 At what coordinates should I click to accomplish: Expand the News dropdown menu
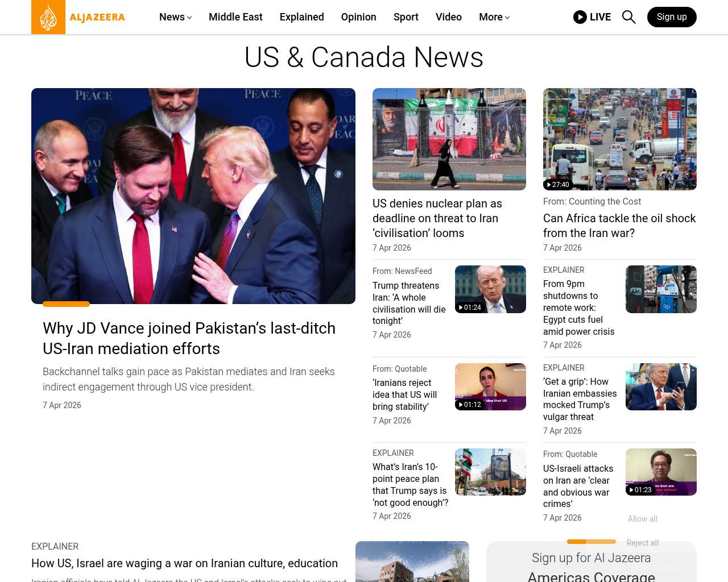175,17
